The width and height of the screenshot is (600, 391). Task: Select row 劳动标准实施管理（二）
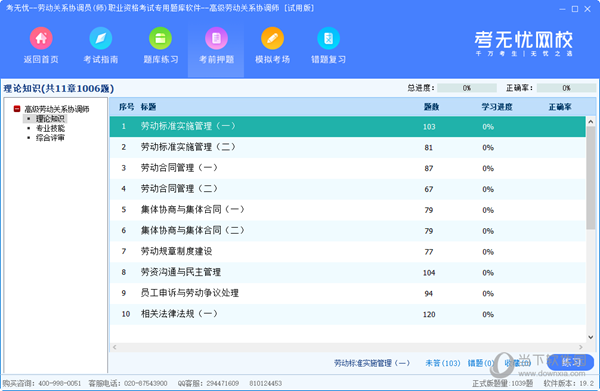pos(347,147)
